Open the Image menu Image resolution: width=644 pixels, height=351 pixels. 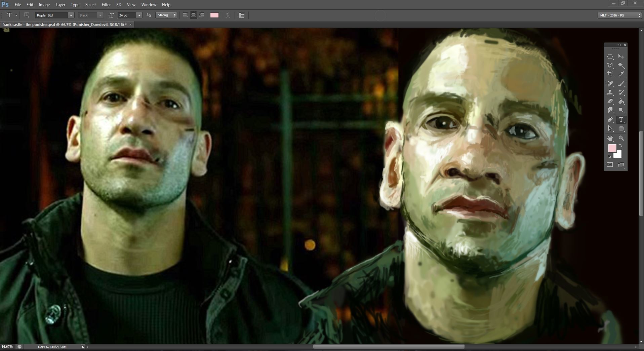click(44, 5)
